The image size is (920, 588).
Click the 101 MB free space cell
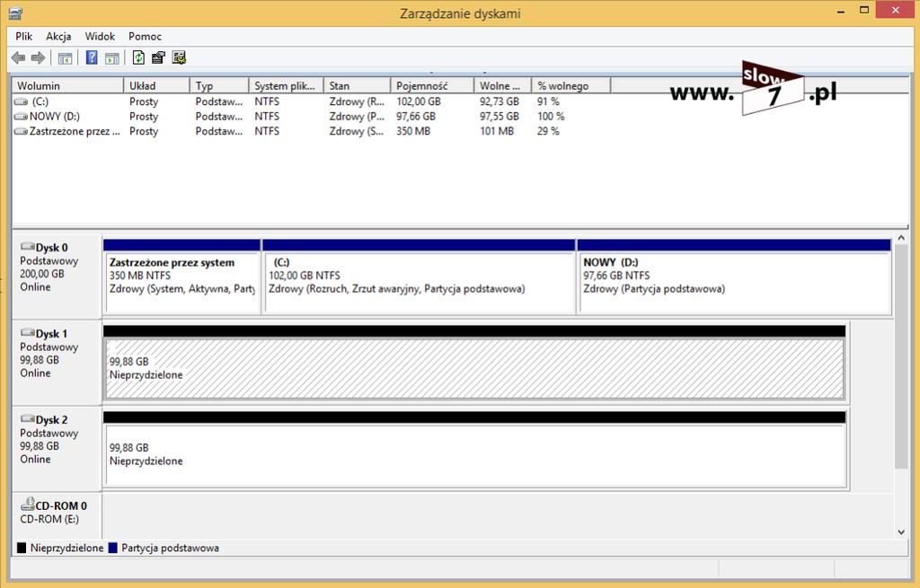[x=496, y=131]
